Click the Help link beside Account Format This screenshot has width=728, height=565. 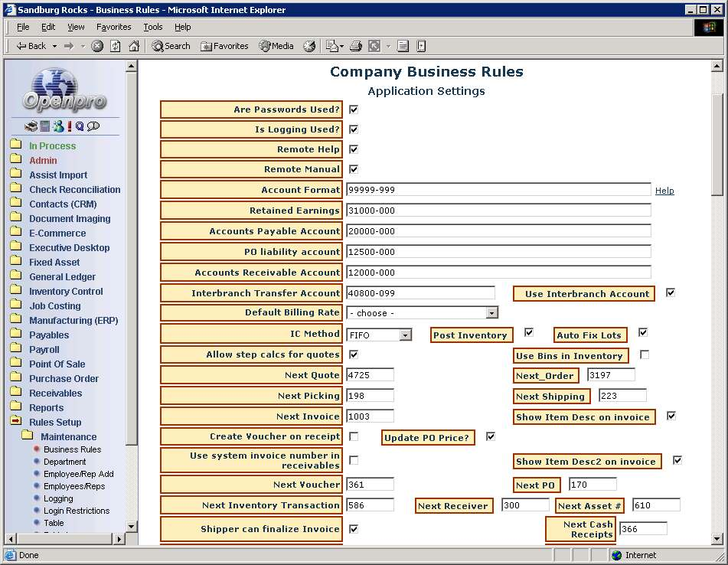[x=664, y=191]
